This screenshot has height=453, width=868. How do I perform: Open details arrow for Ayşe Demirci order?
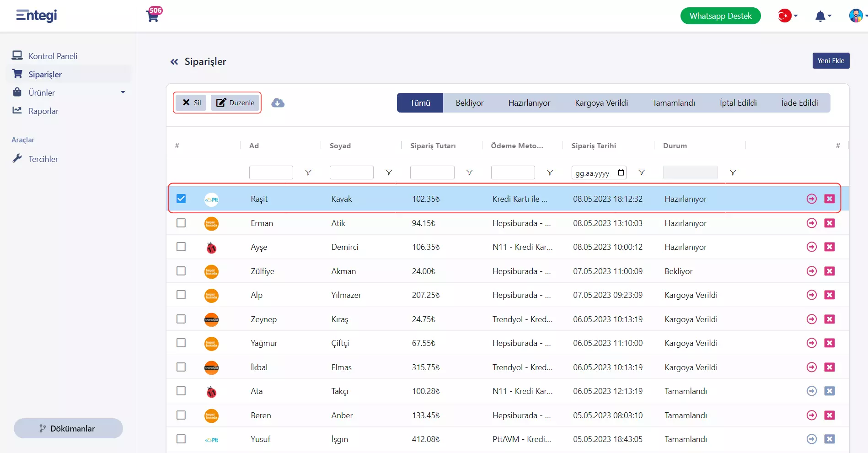[812, 247]
